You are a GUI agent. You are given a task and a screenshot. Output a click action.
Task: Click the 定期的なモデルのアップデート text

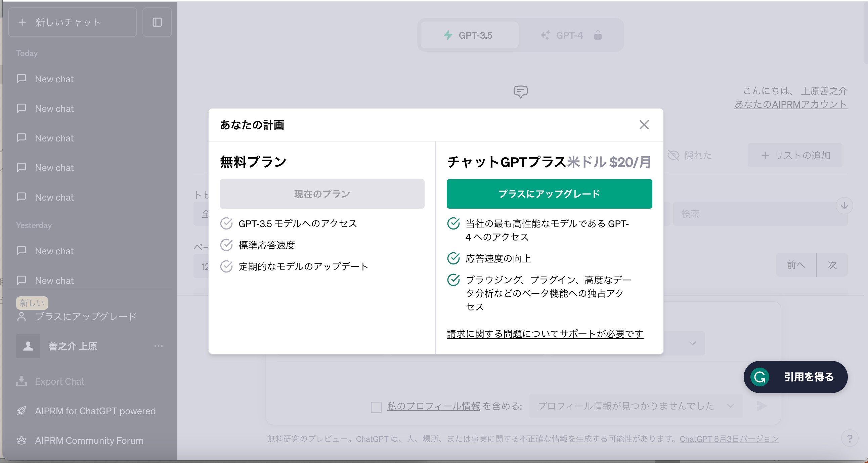click(303, 266)
